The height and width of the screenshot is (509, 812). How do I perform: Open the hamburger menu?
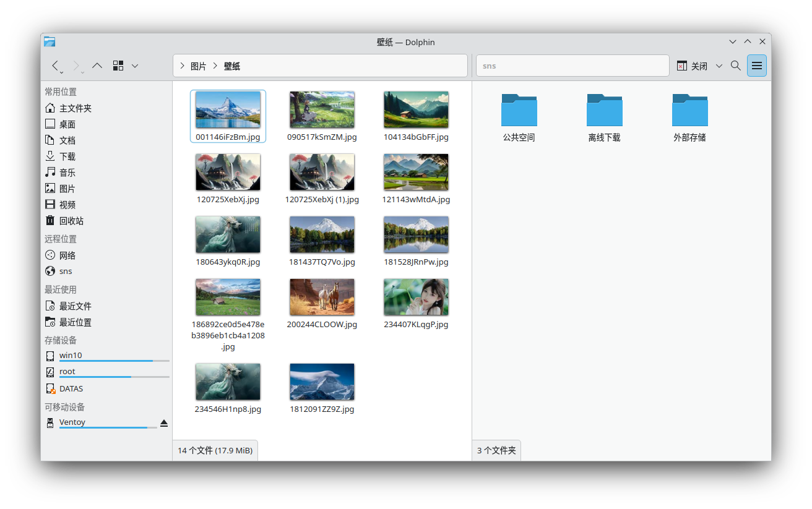(757, 66)
